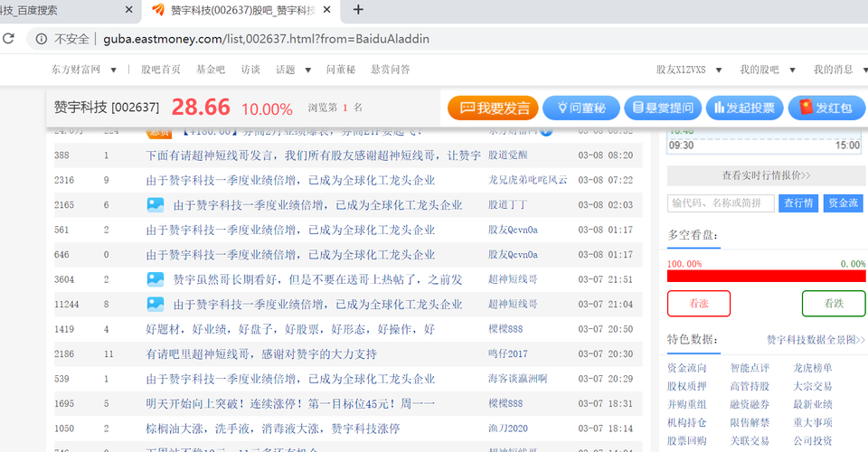The width and height of the screenshot is (868, 452).
Task: Click stock name 赞宇科技 [002637]
Action: click(107, 108)
